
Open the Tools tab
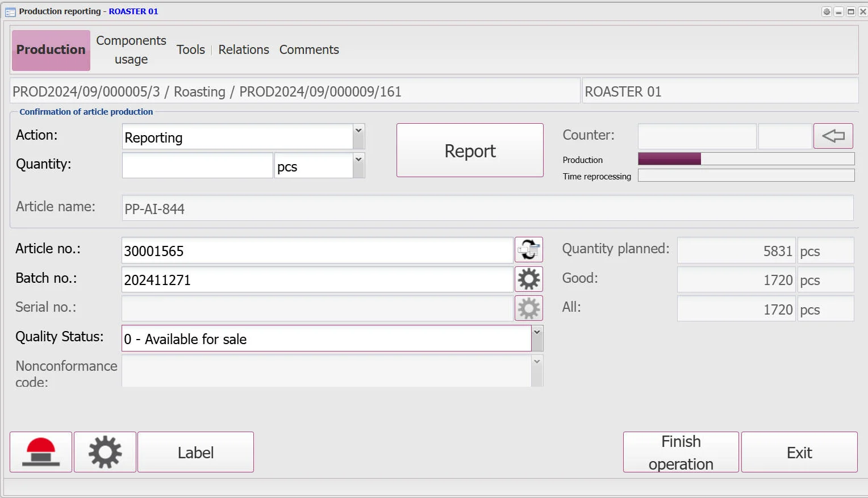tap(191, 50)
